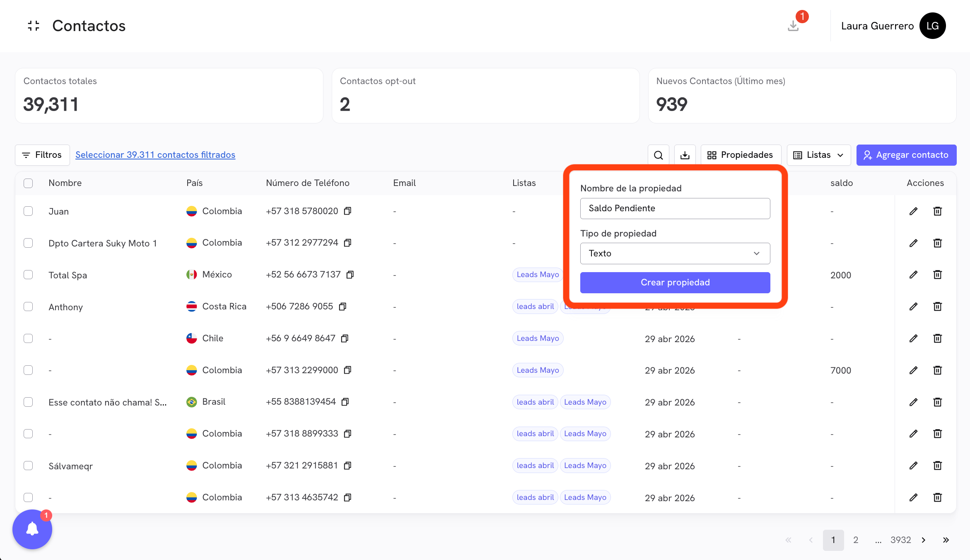Tick checkbox for +57 313 4635742 row
This screenshot has height=560, width=970.
(28, 497)
